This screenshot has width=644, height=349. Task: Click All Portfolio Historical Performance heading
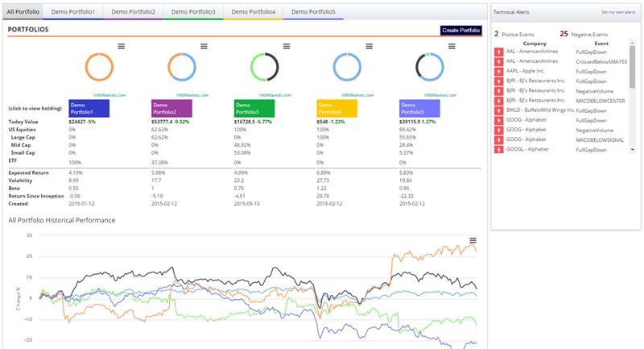click(62, 220)
